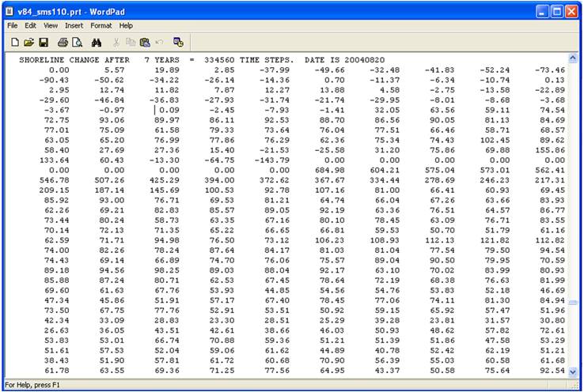This screenshot has height=392, width=584.
Task: Save document with floppy disk icon
Action: click(x=44, y=43)
